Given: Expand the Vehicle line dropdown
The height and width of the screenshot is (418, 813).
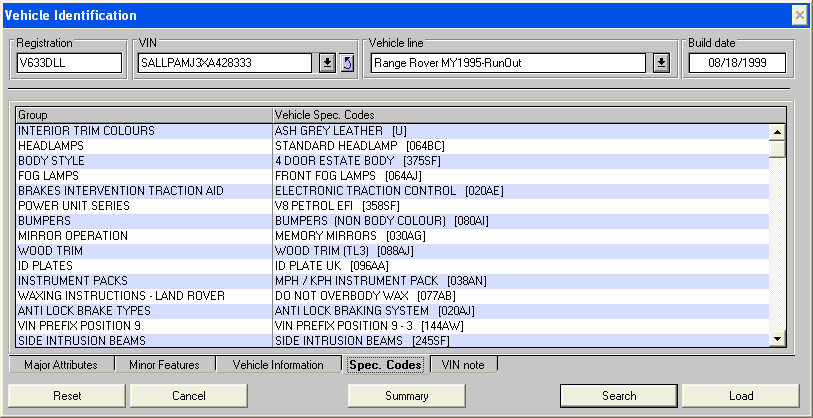Looking at the screenshot, I should pos(661,63).
